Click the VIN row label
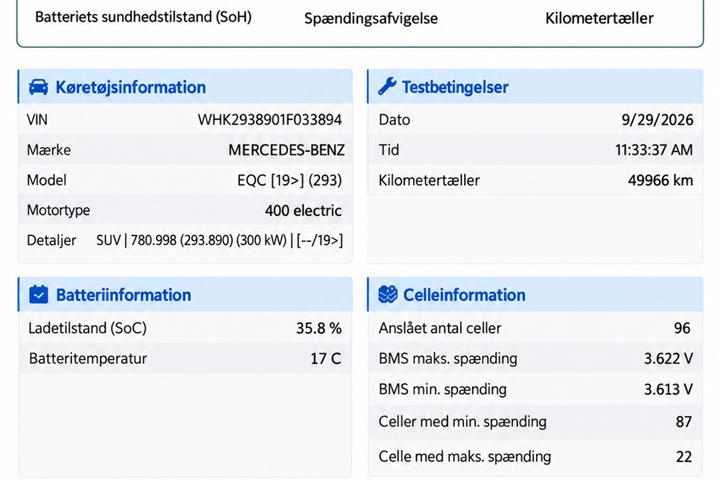This screenshot has height=480, width=720. 37,120
